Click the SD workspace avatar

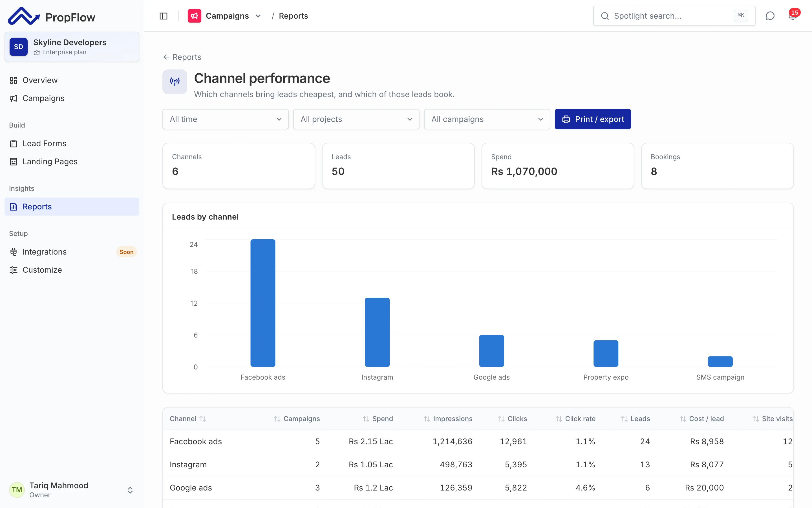[18, 47]
